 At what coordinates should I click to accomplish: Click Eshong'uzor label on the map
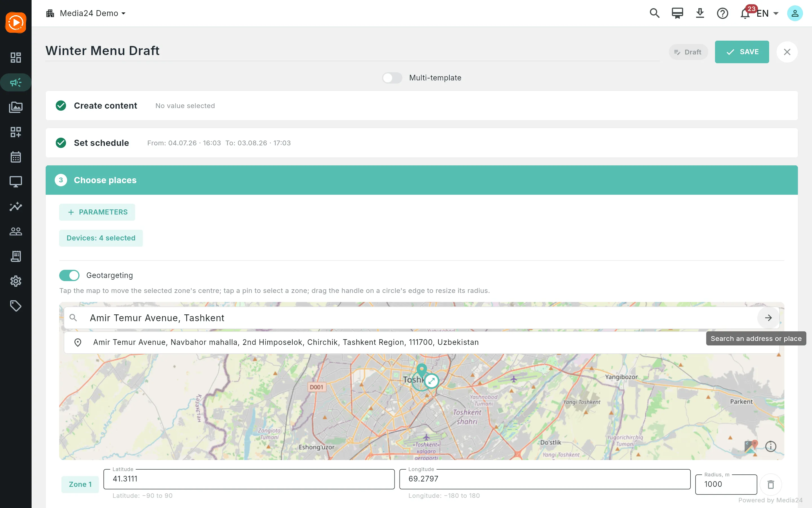pos(316,447)
